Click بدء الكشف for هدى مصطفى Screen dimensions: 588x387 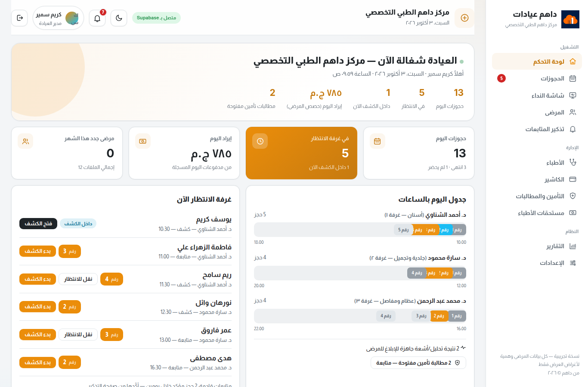pyautogui.click(x=37, y=362)
